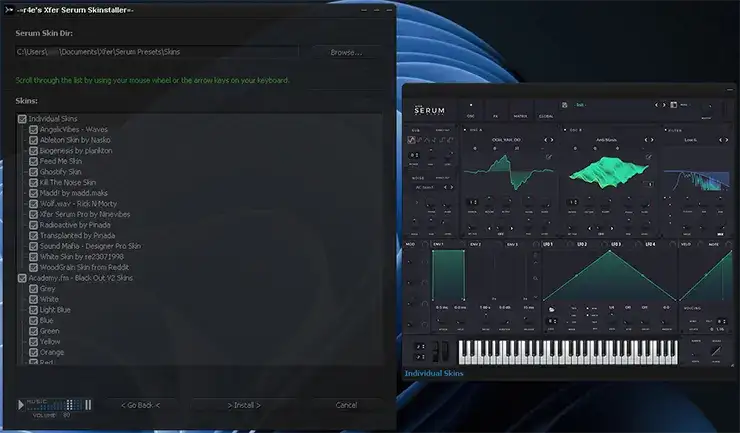The image size is (740, 433).
Task: Select next noise sample arrow
Action: coord(452,187)
